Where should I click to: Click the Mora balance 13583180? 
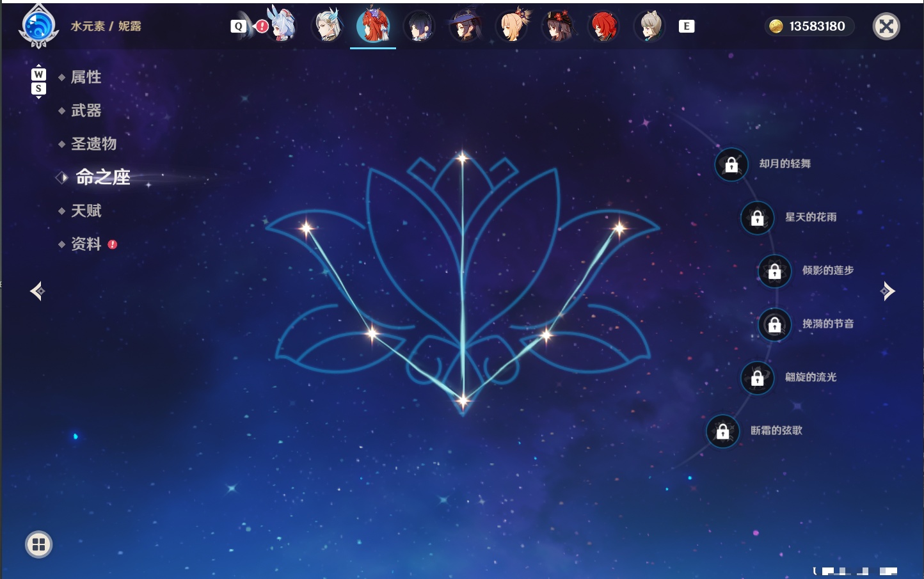[x=817, y=26]
